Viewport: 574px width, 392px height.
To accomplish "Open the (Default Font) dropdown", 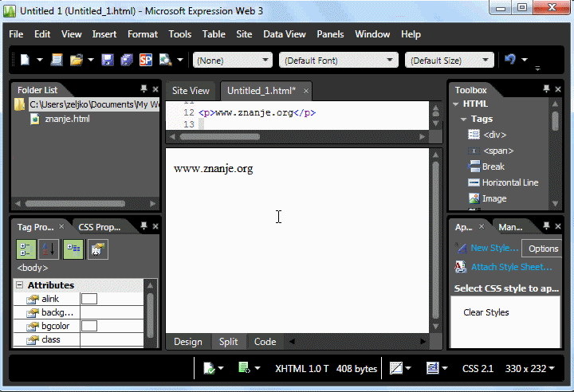I will pyautogui.click(x=339, y=61).
